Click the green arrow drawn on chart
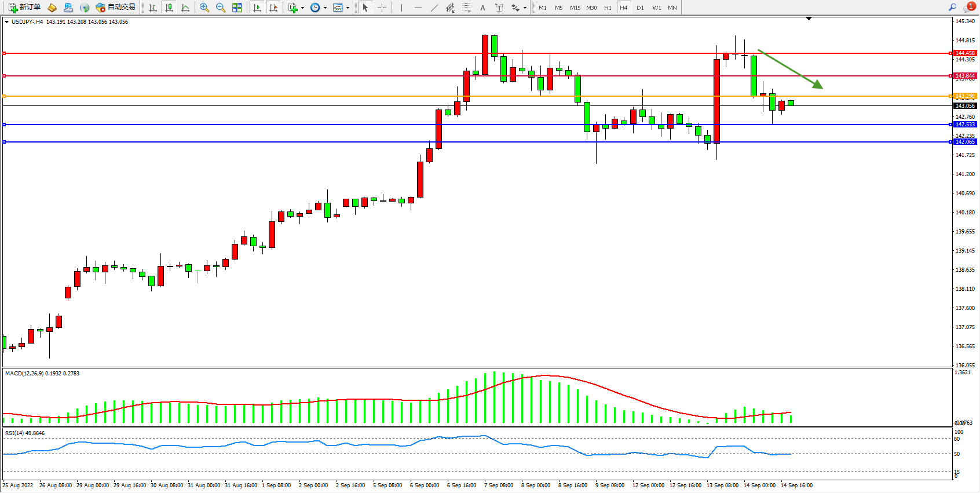 (790, 69)
